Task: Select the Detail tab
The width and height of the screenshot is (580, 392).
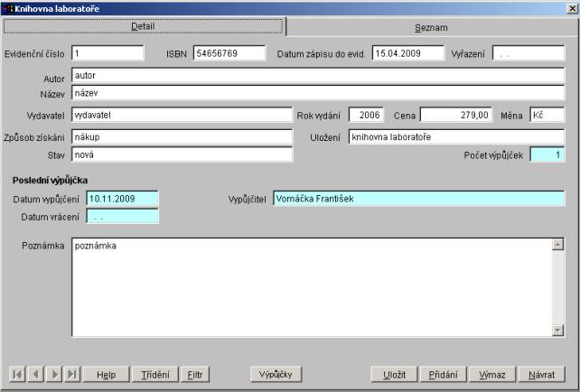Action: (144, 28)
